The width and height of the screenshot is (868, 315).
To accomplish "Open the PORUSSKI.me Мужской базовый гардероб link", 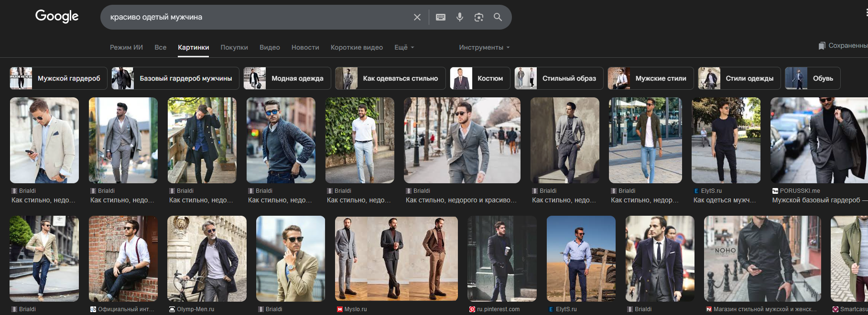I will tap(816, 200).
